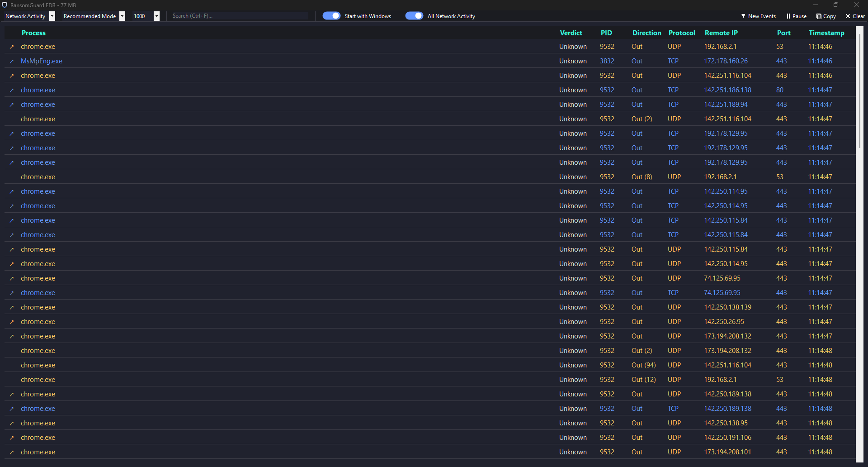Click TCP protocol in MsMpEng.exe row
The width and height of the screenshot is (868, 467).
673,61
